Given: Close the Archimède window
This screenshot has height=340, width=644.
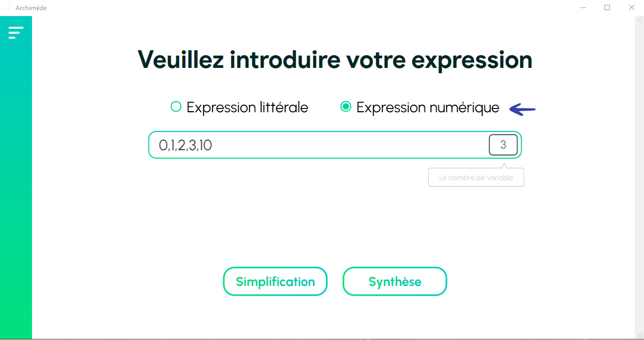Looking at the screenshot, I should [x=632, y=7].
